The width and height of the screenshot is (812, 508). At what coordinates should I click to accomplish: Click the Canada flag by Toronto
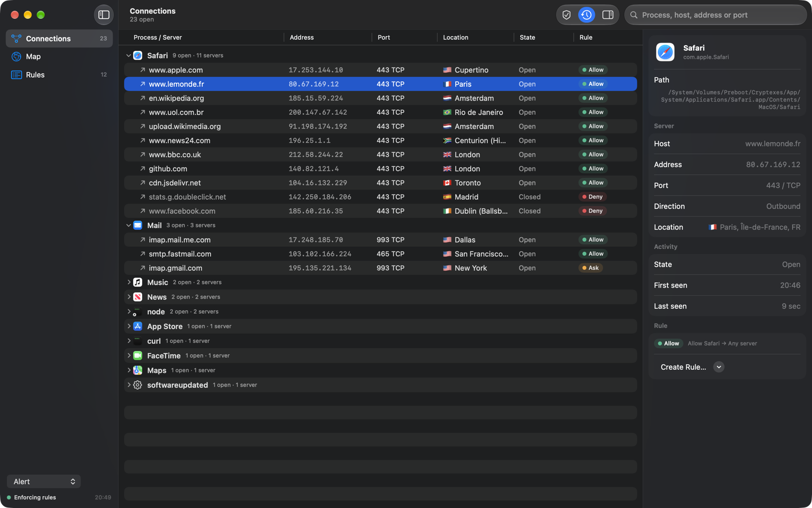coord(447,183)
